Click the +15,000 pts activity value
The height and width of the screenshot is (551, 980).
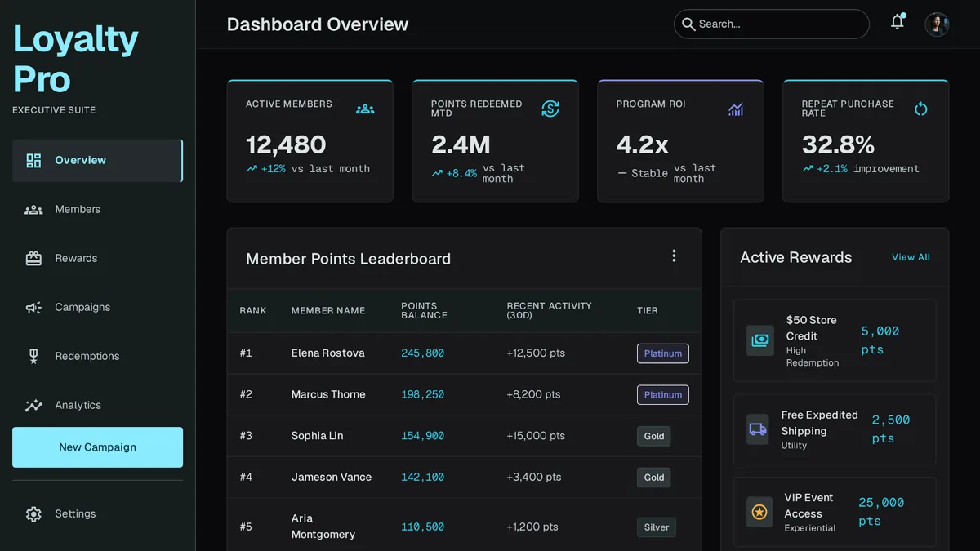pyautogui.click(x=536, y=436)
